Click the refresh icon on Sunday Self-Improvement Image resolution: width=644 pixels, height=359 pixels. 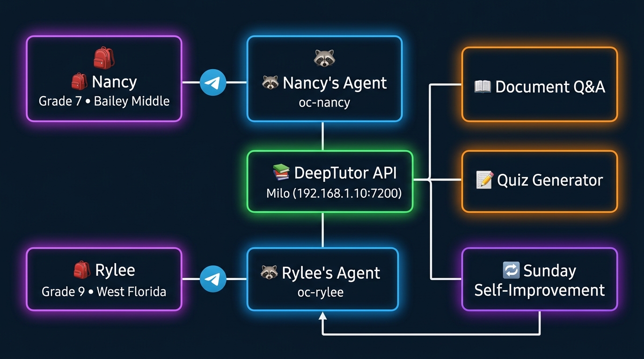(511, 270)
